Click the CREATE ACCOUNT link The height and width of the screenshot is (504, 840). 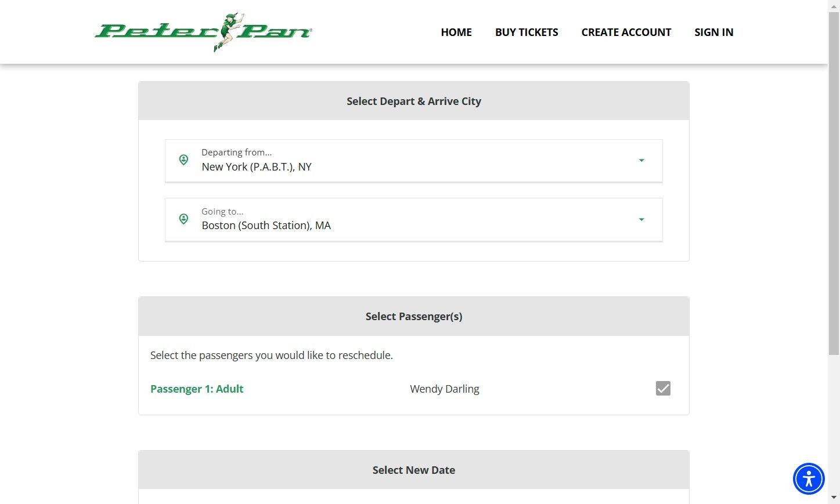tap(626, 32)
